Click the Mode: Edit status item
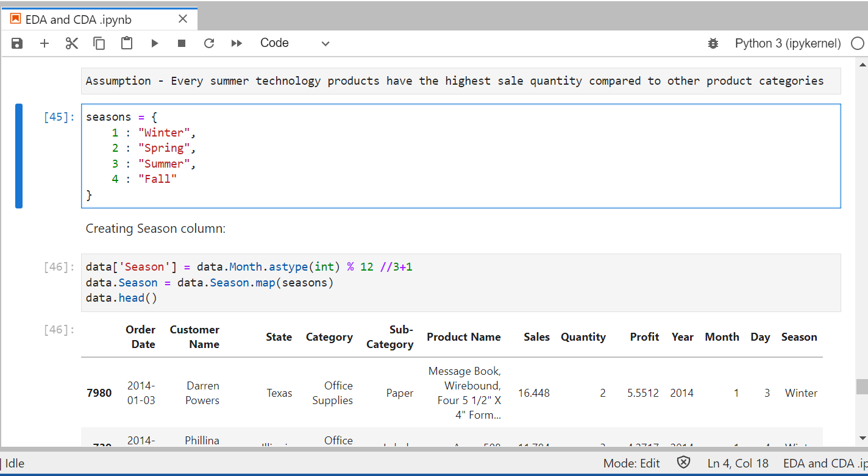This screenshot has width=868, height=476. click(x=631, y=463)
